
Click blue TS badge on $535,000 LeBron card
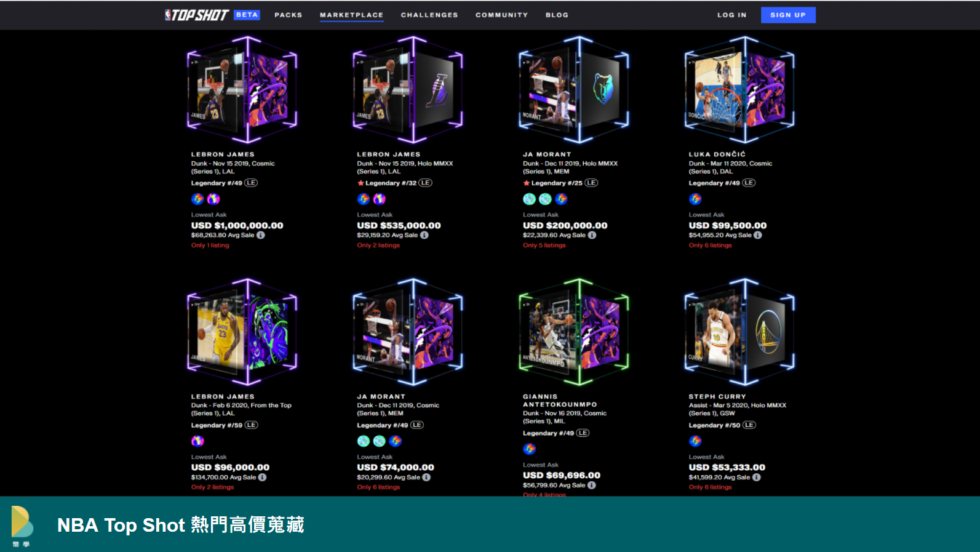pos(364,199)
